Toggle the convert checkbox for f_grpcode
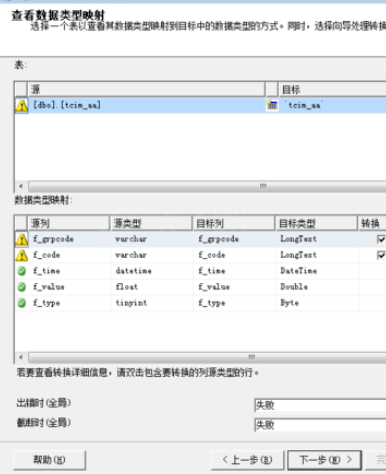This screenshot has width=386, height=474. [x=381, y=239]
